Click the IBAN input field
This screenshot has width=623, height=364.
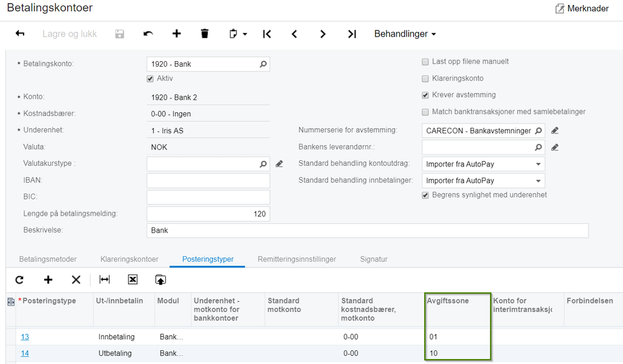click(x=208, y=181)
